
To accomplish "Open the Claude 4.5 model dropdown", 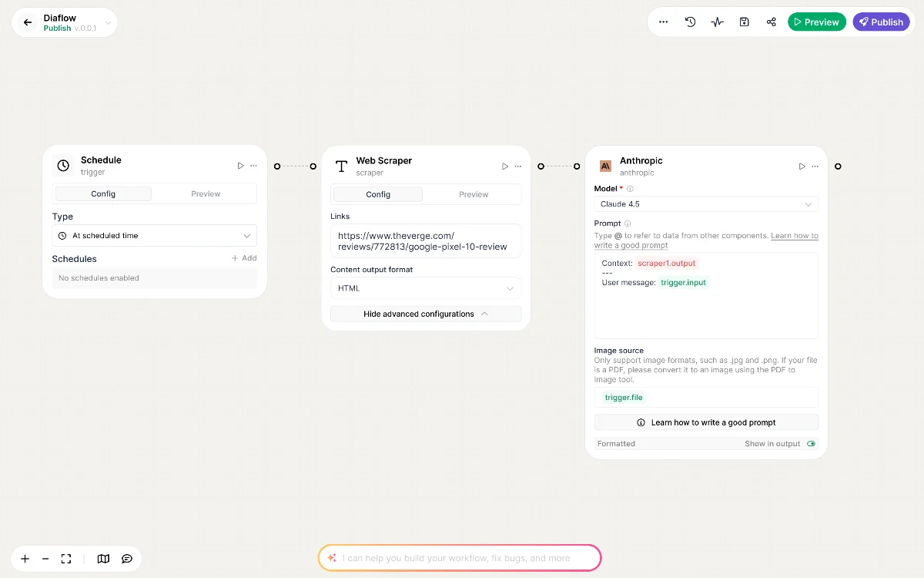I will [705, 203].
